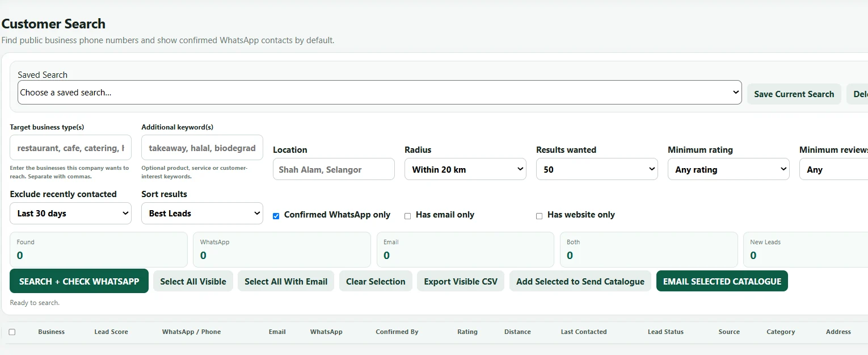The width and height of the screenshot is (868, 355).
Task: Open the Minimum reviews dropdown
Action: click(x=833, y=169)
